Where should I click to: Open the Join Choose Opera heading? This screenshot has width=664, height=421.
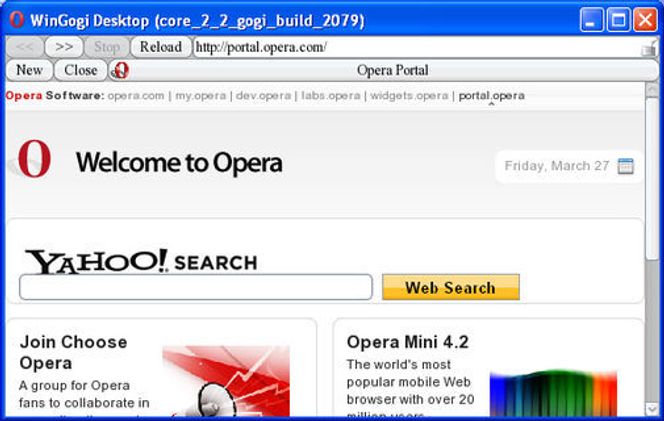[73, 352]
